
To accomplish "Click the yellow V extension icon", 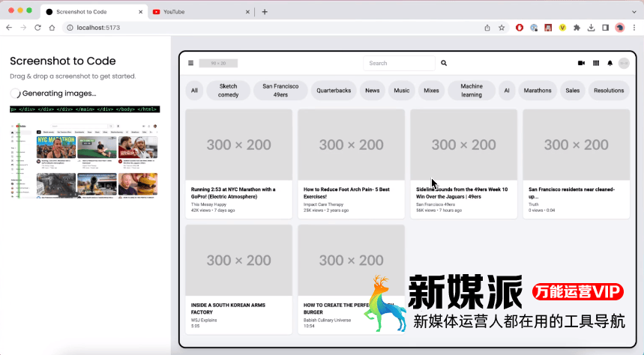I will [562, 28].
